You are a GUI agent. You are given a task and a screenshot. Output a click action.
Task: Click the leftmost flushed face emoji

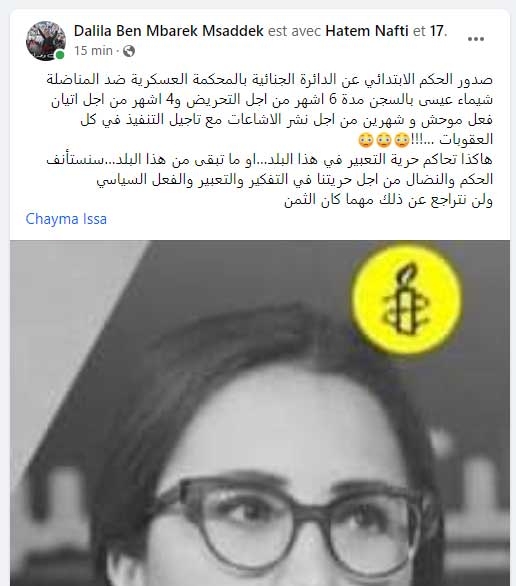click(x=365, y=140)
